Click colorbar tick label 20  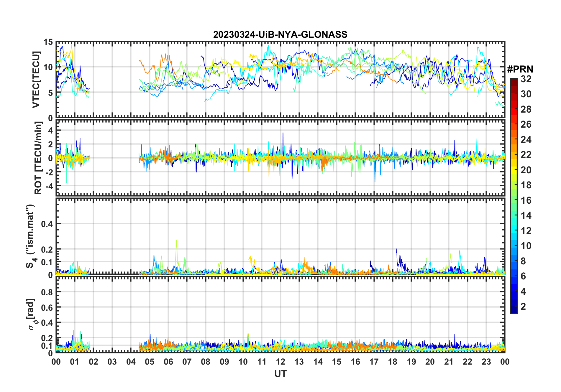526,170
